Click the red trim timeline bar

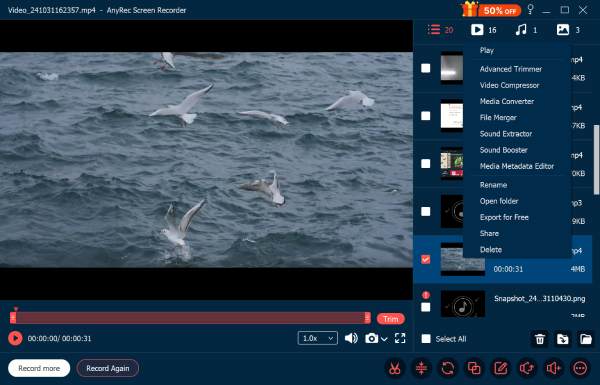[190, 318]
